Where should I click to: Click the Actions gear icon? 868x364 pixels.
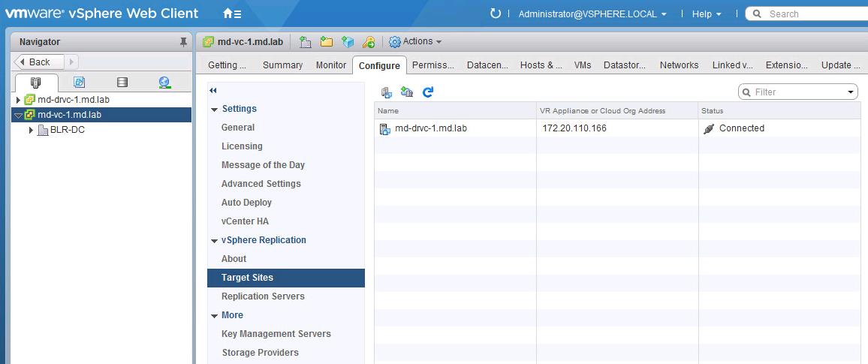point(395,41)
